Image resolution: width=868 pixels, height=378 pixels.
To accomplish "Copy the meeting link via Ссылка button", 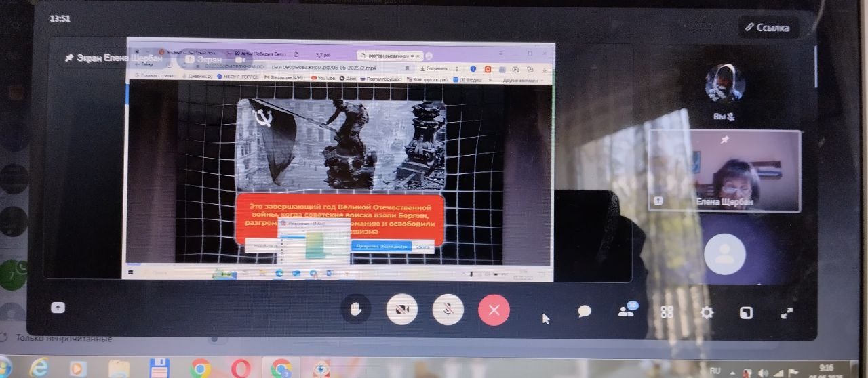I will [x=768, y=28].
